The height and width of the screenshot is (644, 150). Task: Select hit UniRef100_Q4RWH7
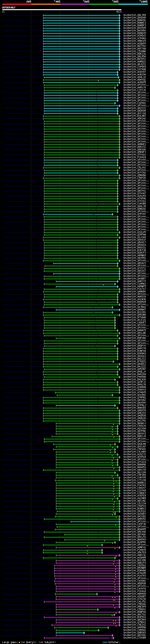tap(135, 310)
